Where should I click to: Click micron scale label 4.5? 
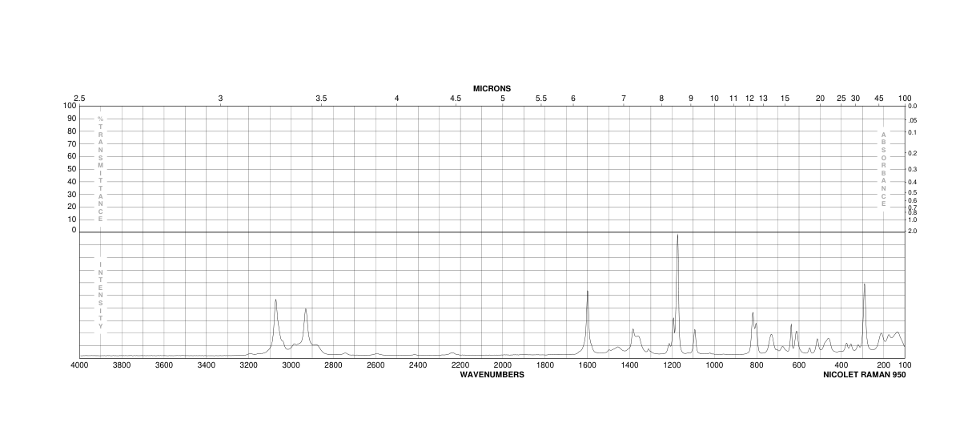(456, 99)
